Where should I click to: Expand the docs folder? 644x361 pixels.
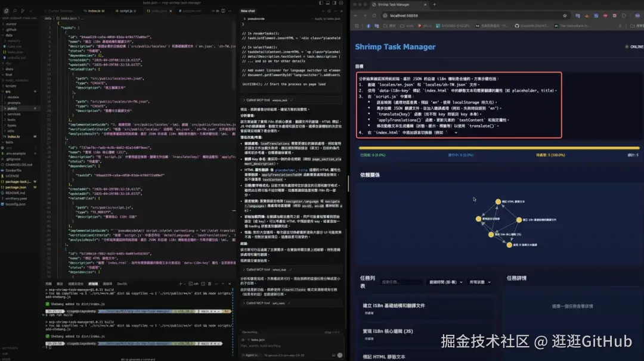click(x=9, y=69)
